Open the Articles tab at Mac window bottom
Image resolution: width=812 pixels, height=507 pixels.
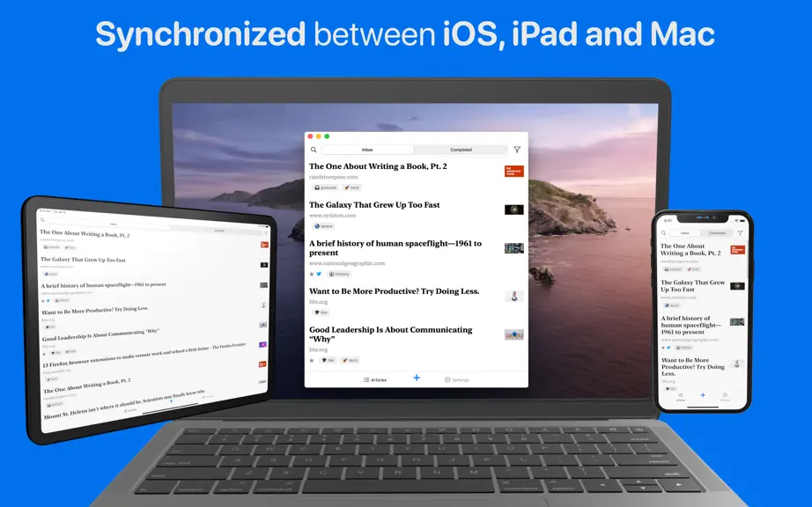(375, 379)
